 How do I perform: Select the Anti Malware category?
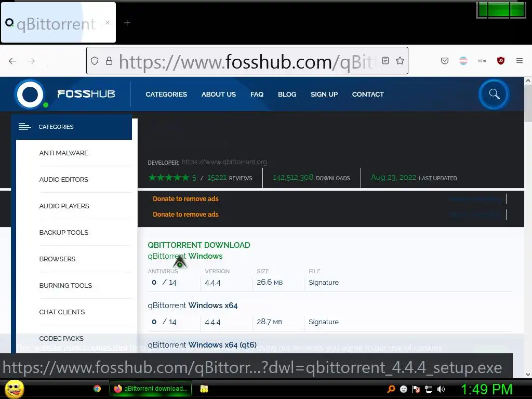click(63, 153)
